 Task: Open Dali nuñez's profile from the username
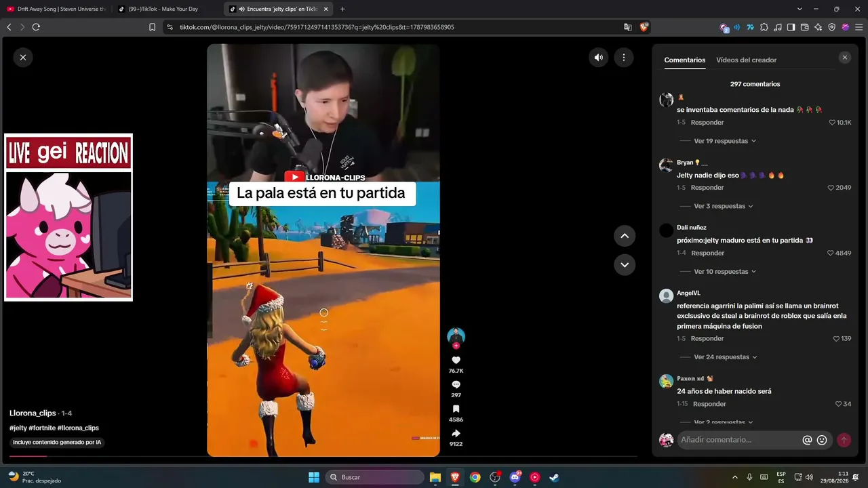(692, 228)
